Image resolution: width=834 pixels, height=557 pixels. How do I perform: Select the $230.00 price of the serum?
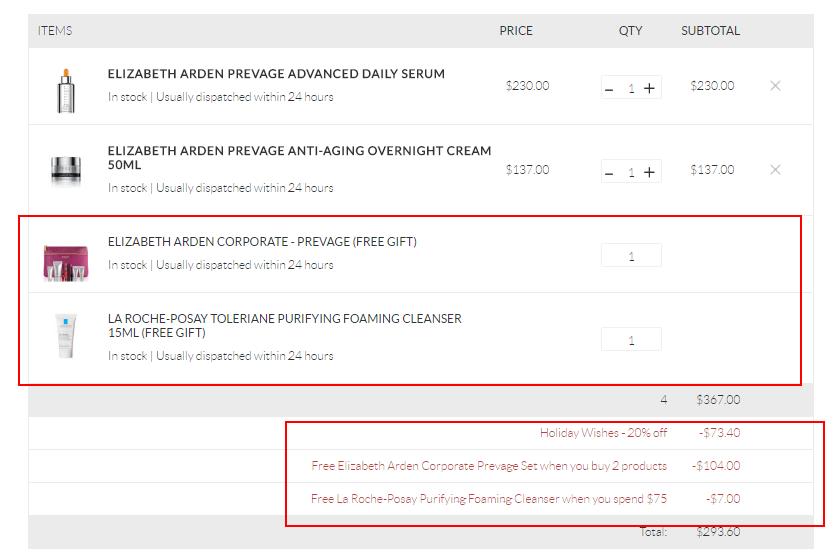tap(528, 86)
